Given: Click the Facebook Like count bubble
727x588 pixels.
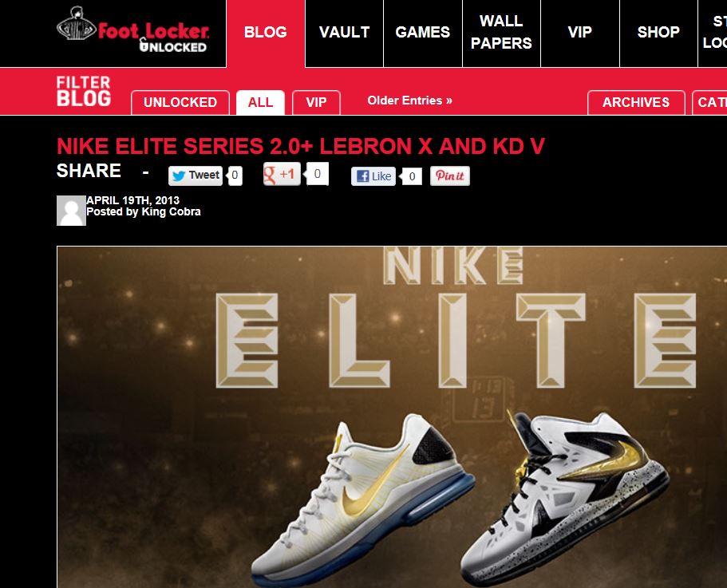Looking at the screenshot, I should pos(412,176).
